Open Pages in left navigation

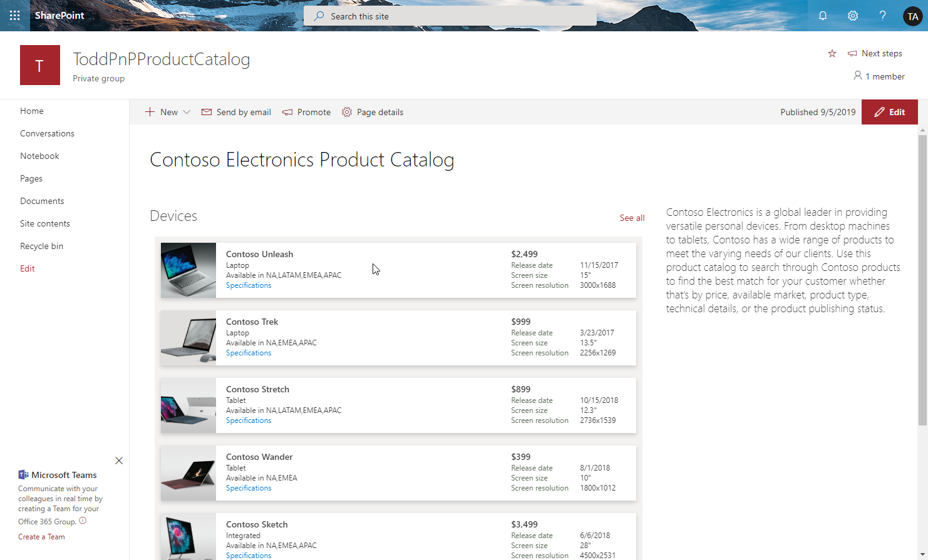pyautogui.click(x=31, y=178)
